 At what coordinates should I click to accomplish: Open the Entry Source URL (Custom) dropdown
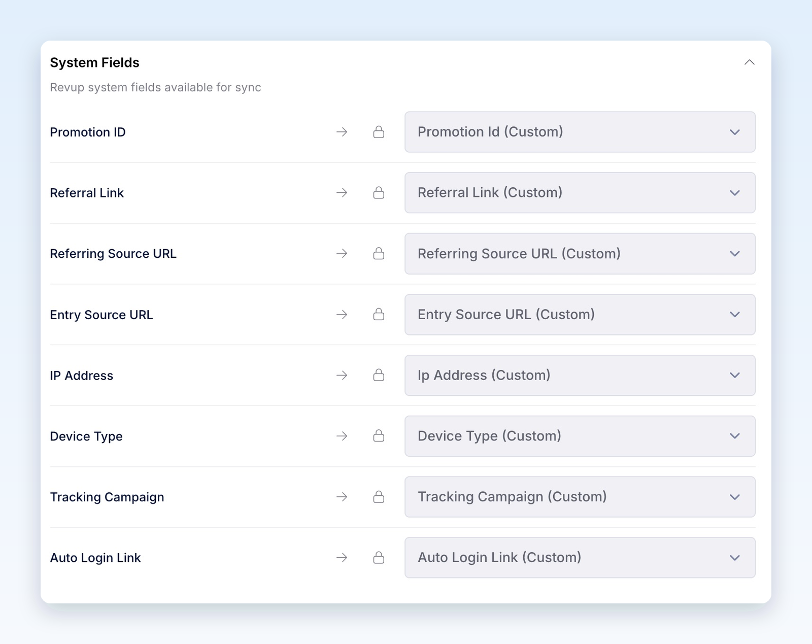click(x=580, y=315)
